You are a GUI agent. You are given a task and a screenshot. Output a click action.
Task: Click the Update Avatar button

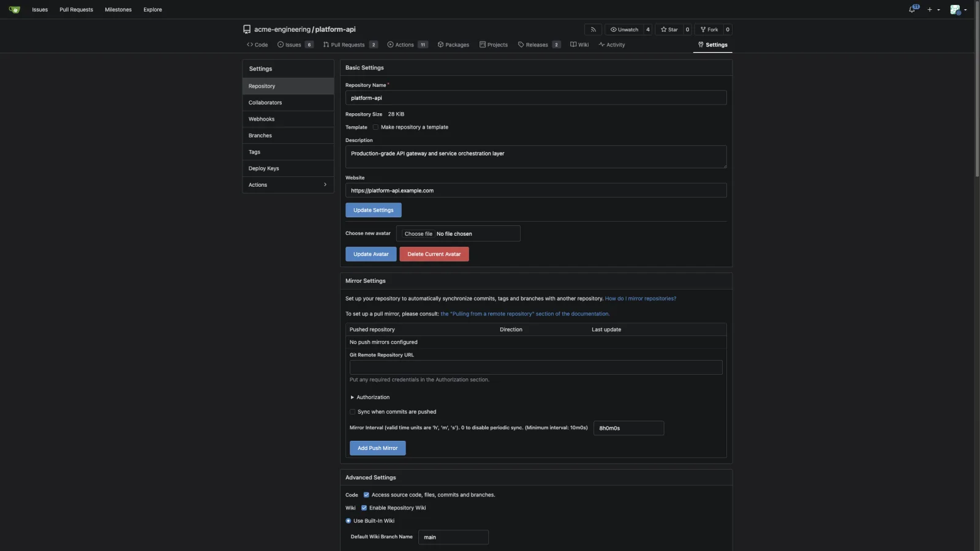pos(371,254)
